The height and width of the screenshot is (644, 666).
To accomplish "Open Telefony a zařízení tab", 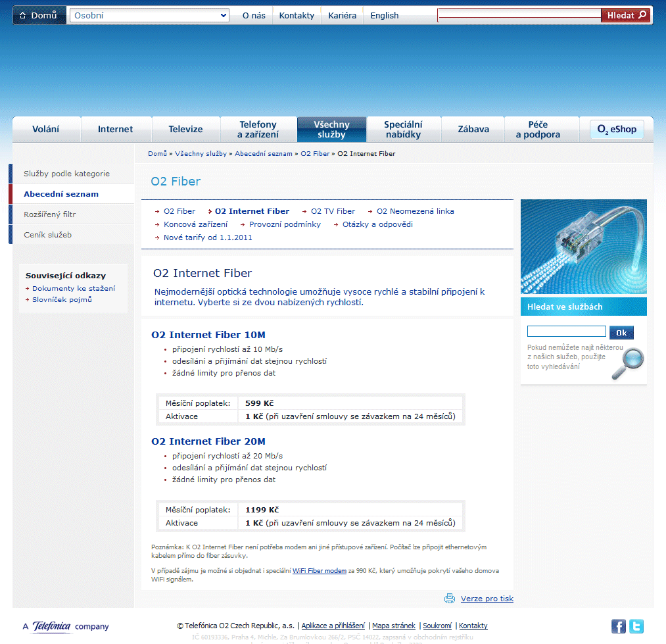I will 258,129.
